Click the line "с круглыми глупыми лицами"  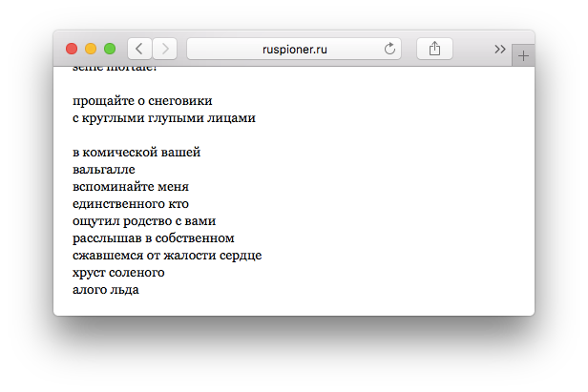click(x=163, y=118)
